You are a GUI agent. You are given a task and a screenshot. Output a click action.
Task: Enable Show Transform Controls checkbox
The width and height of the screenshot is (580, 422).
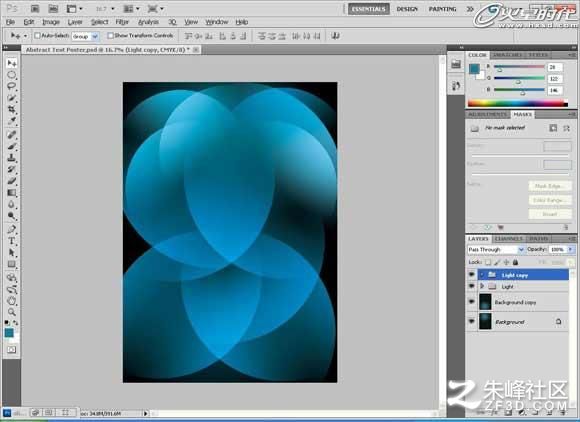click(x=110, y=36)
